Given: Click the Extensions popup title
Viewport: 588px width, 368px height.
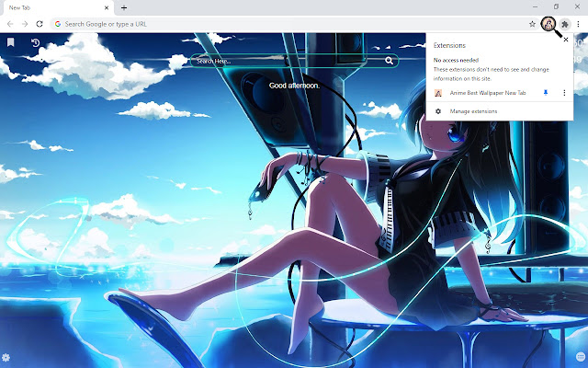Looking at the screenshot, I should point(449,45).
